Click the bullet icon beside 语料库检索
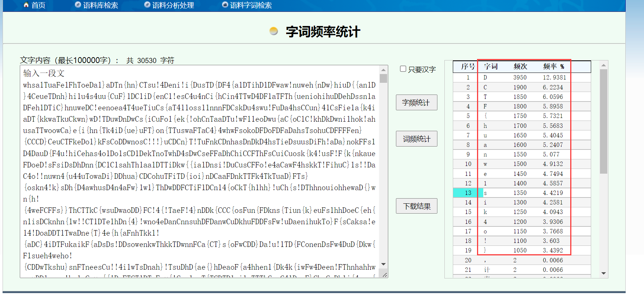 (x=78, y=5)
